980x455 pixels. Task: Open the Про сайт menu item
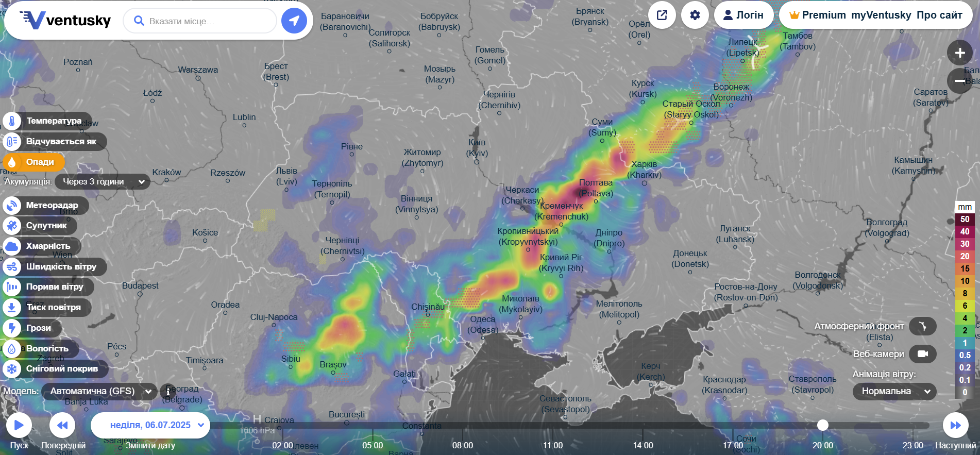(939, 15)
